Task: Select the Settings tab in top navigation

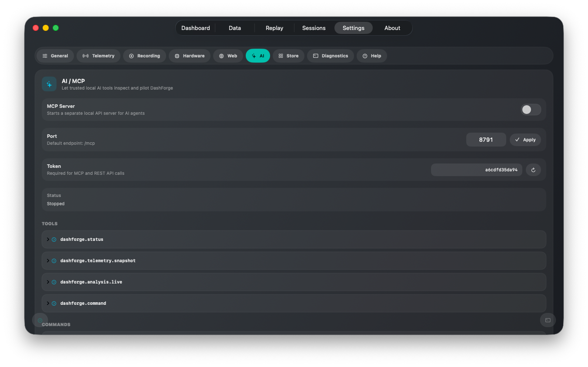Action: click(x=354, y=28)
